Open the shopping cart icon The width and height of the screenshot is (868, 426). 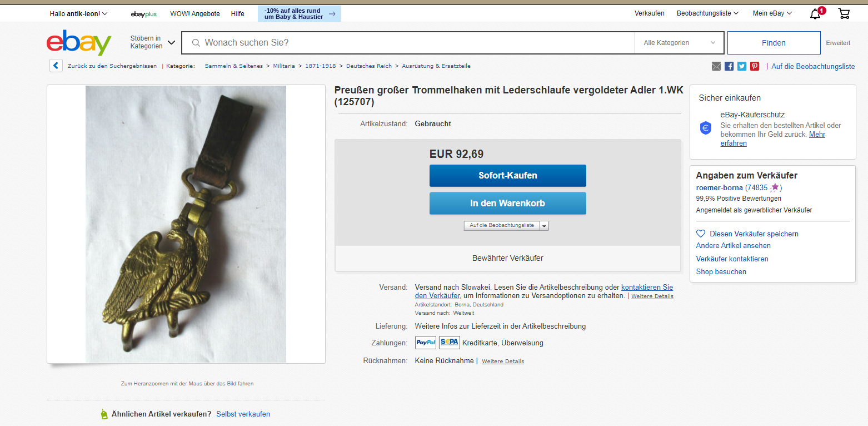click(x=844, y=13)
